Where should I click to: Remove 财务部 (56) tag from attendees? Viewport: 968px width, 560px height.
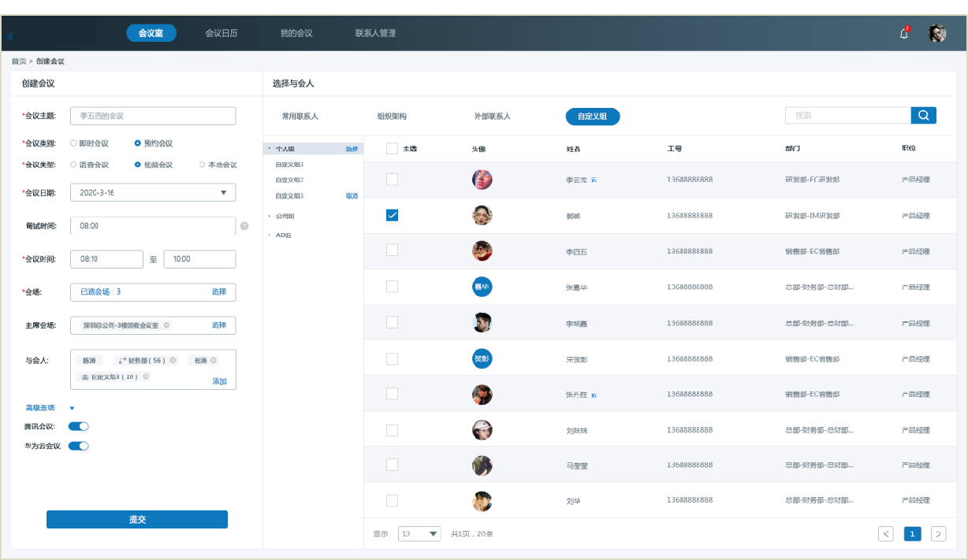173,361
